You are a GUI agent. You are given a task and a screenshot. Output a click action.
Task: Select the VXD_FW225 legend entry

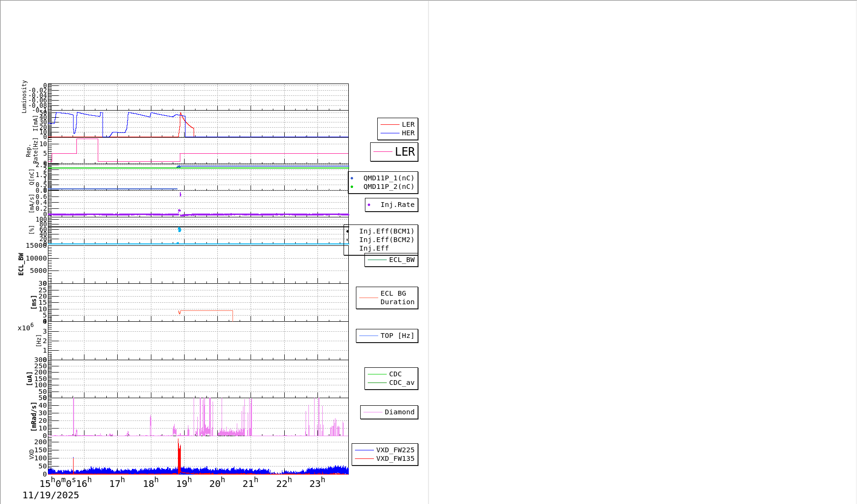395,450
